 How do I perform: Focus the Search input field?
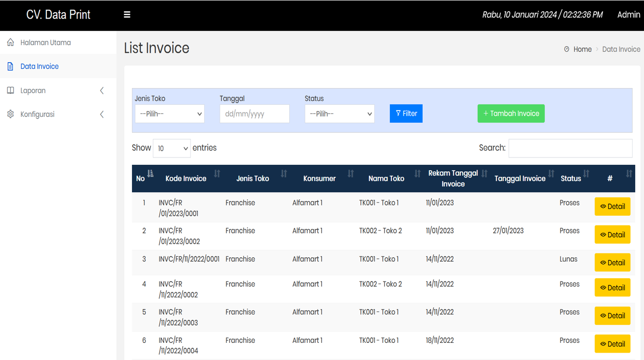[570, 148]
